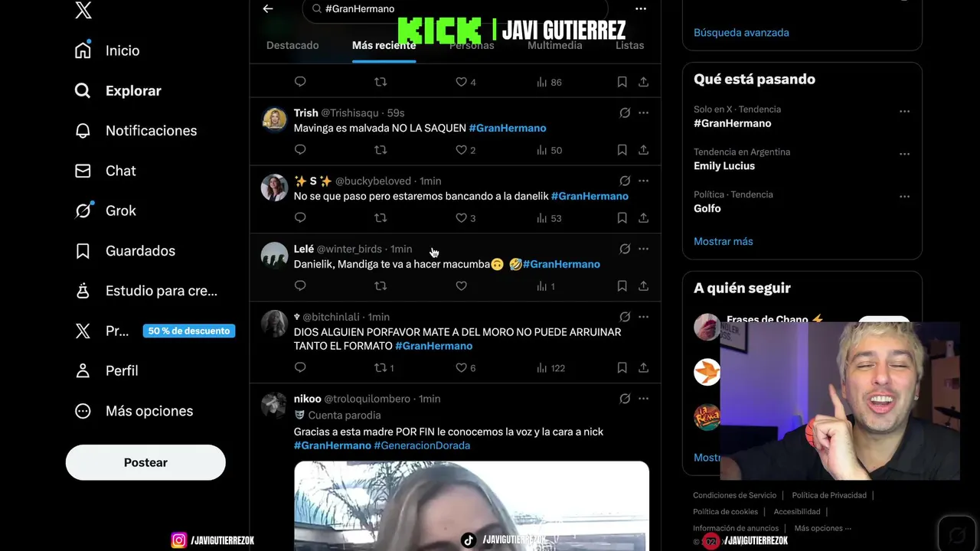Share Lelé's tweet
The height and width of the screenshot is (551, 980).
pos(643,286)
